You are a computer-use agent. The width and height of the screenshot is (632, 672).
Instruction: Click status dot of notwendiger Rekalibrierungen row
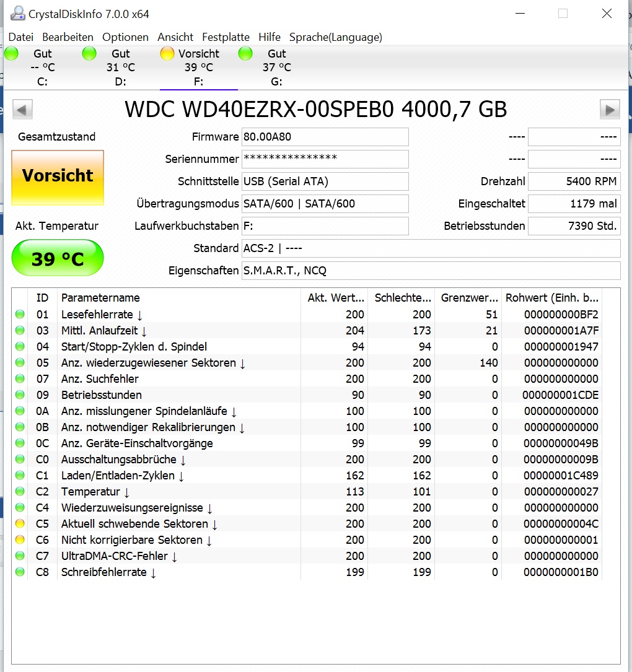pyautogui.click(x=20, y=427)
